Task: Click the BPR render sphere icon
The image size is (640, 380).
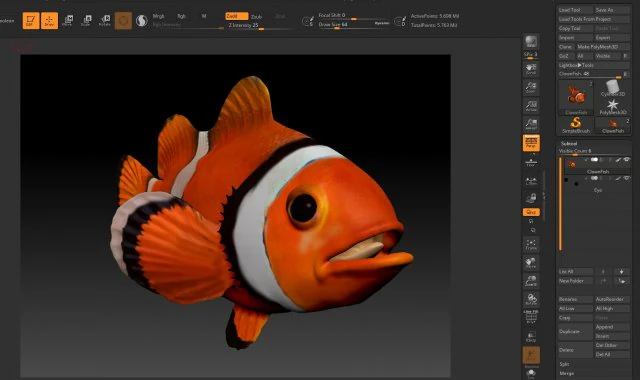Action: pos(531,42)
